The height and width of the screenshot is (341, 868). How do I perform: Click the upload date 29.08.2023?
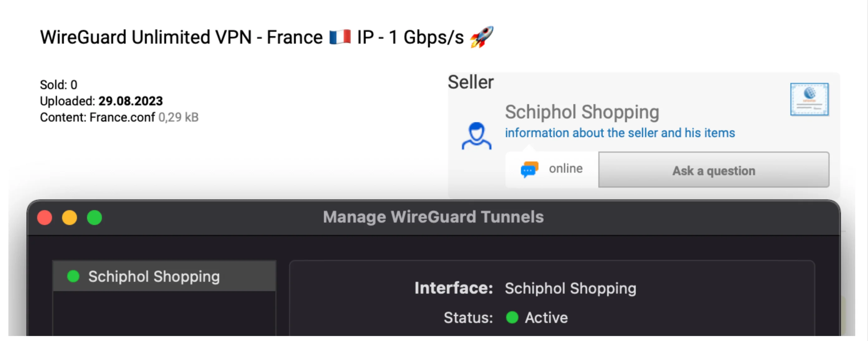point(130,101)
